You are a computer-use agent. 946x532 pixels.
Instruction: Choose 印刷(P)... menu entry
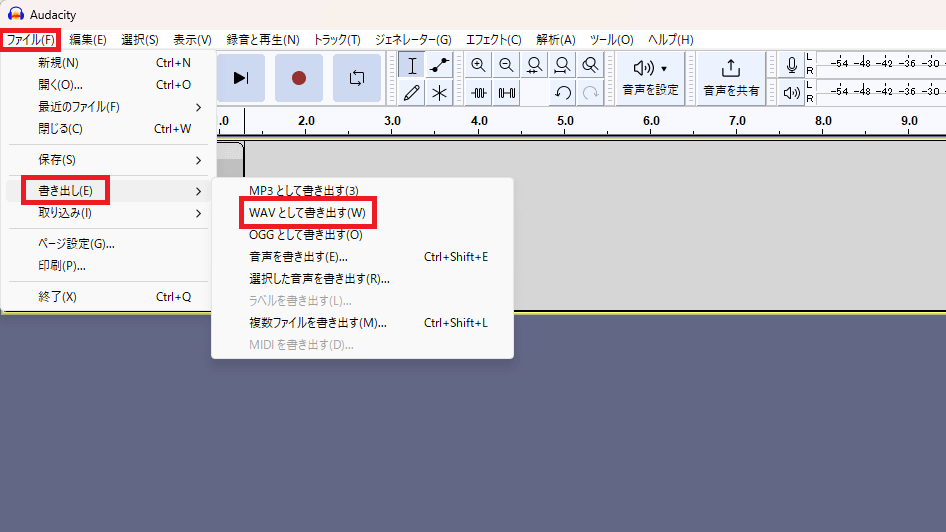click(x=109, y=265)
